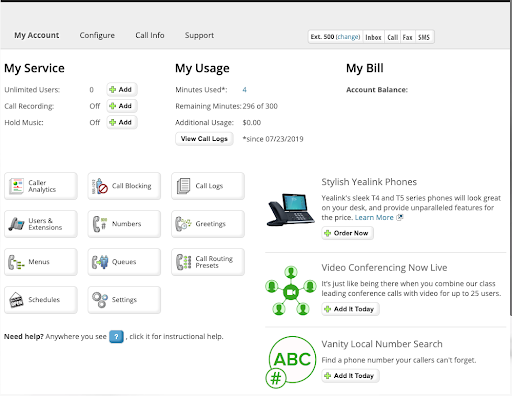Click the Account Balance label
Viewport: 512px width, 396px height.
pos(377,90)
